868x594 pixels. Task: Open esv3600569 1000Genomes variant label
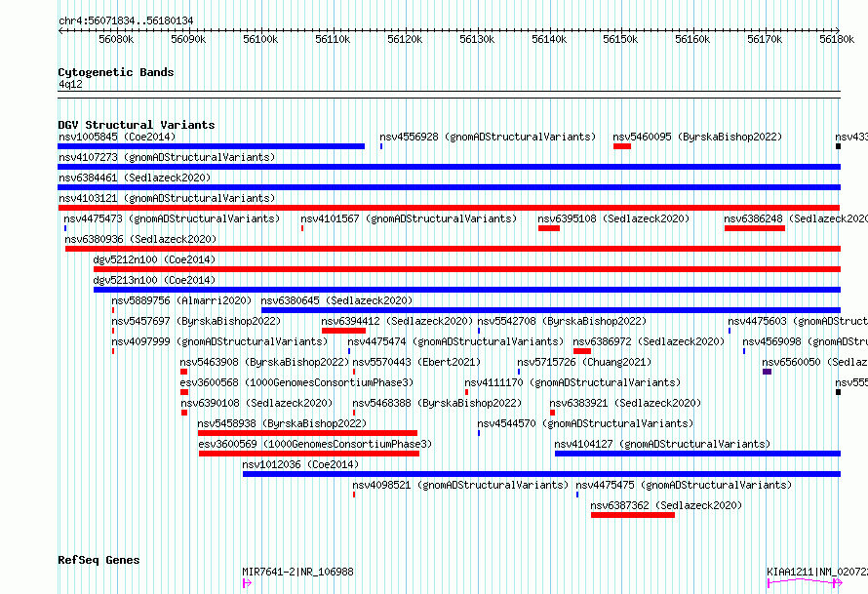(x=315, y=444)
